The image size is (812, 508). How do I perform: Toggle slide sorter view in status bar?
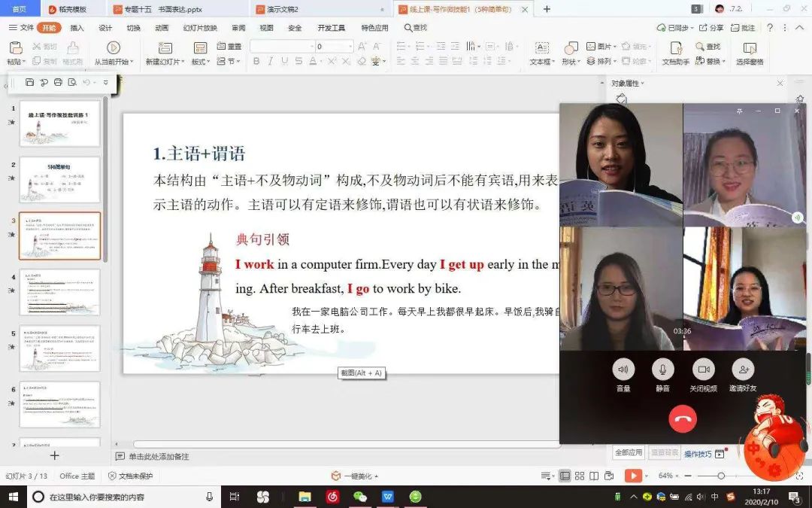click(x=579, y=476)
